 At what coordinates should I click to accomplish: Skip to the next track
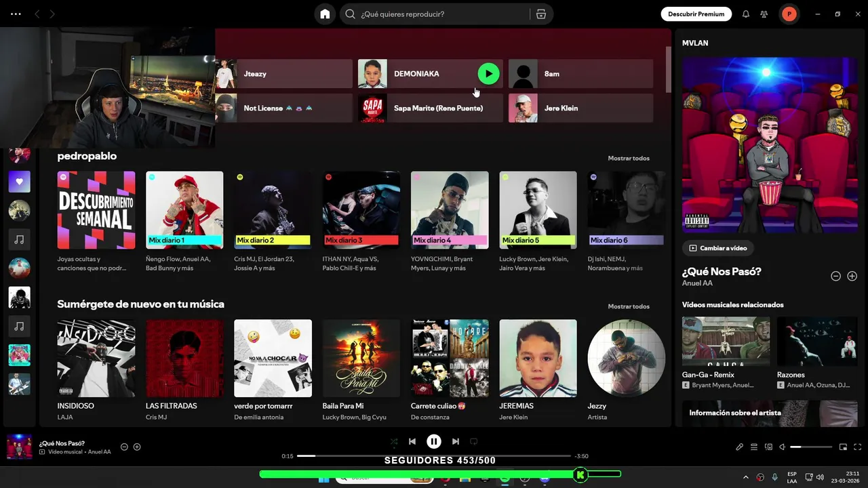456,441
